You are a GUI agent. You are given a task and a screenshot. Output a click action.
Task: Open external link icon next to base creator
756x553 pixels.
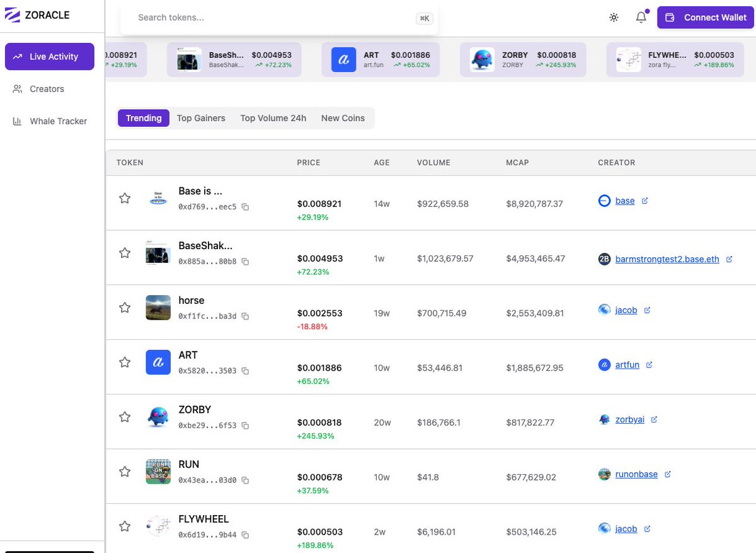(644, 201)
